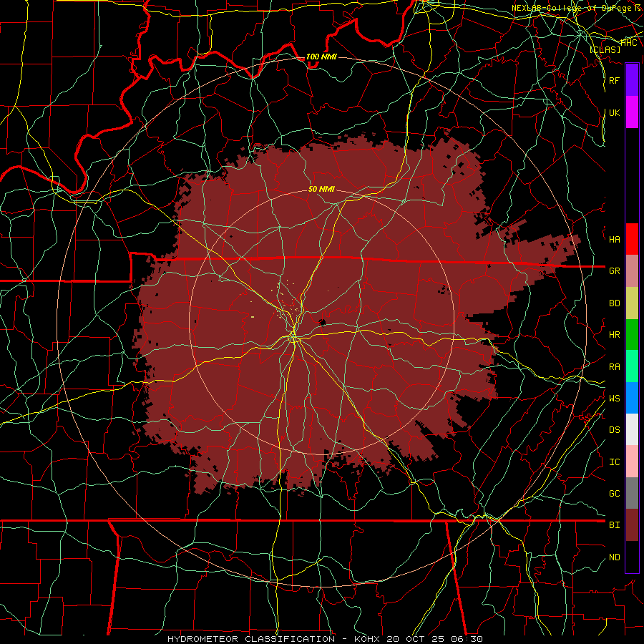644x644 pixels.
Task: Click the RA legend label
Action: (x=614, y=367)
